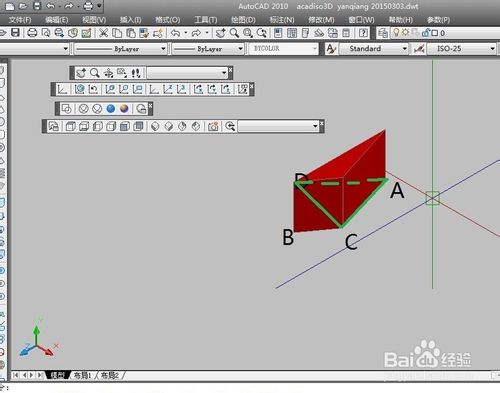The width and height of the screenshot is (500, 393).
Task: Click the layer color square swatch
Action: coord(434,33)
